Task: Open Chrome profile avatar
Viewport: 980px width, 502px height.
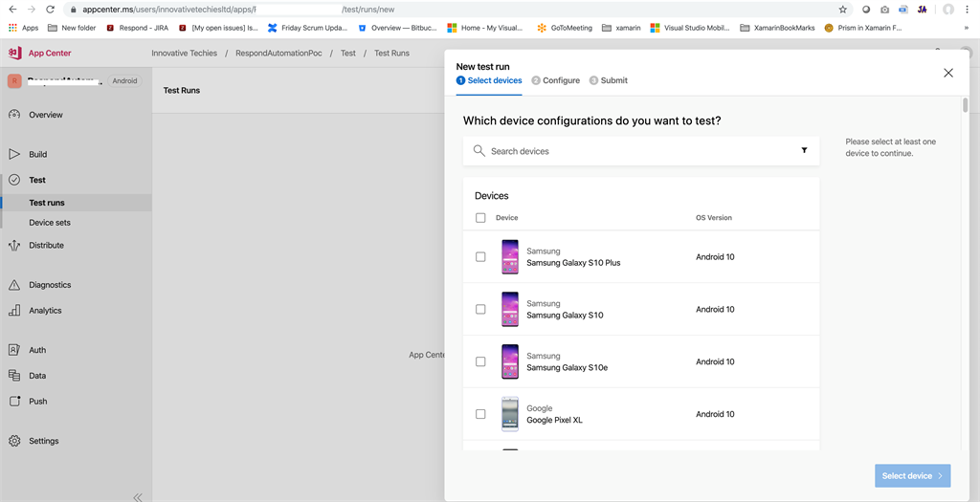Action: (x=948, y=10)
